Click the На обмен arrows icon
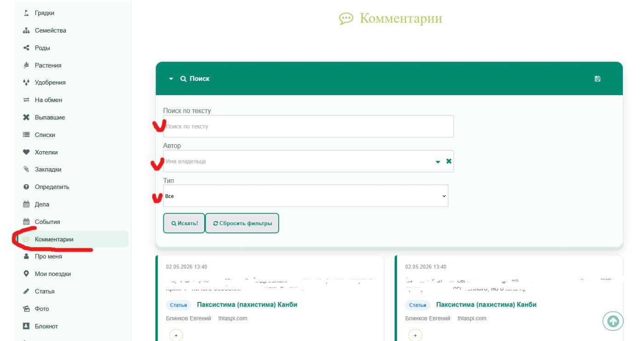Screen dimensions: 644x341 [26, 100]
